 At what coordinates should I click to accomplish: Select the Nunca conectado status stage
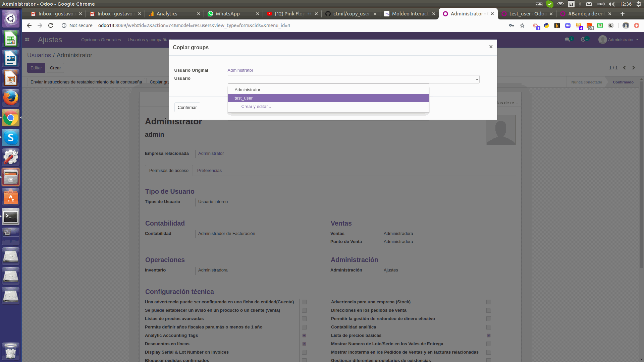pos(586,82)
